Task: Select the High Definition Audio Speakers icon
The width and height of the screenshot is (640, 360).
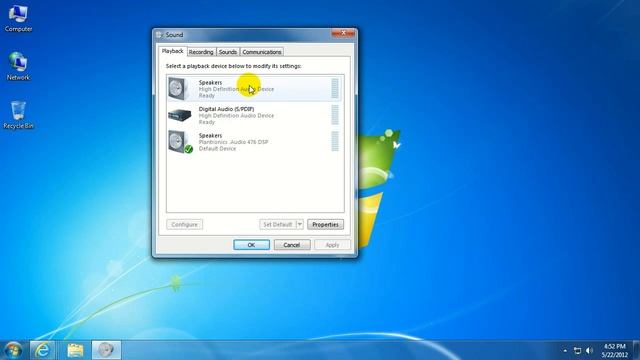Action: point(178,88)
